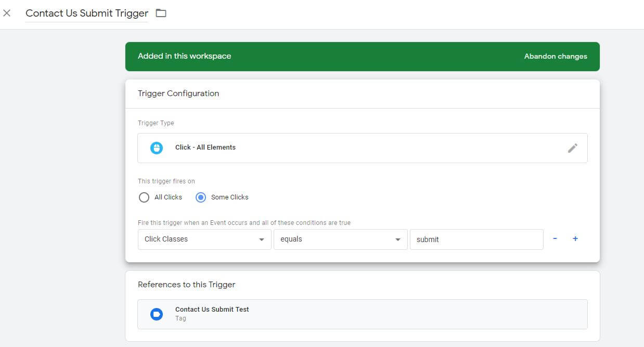Click the submit condition value field
Viewport: 644px width, 347px height.
coord(476,239)
